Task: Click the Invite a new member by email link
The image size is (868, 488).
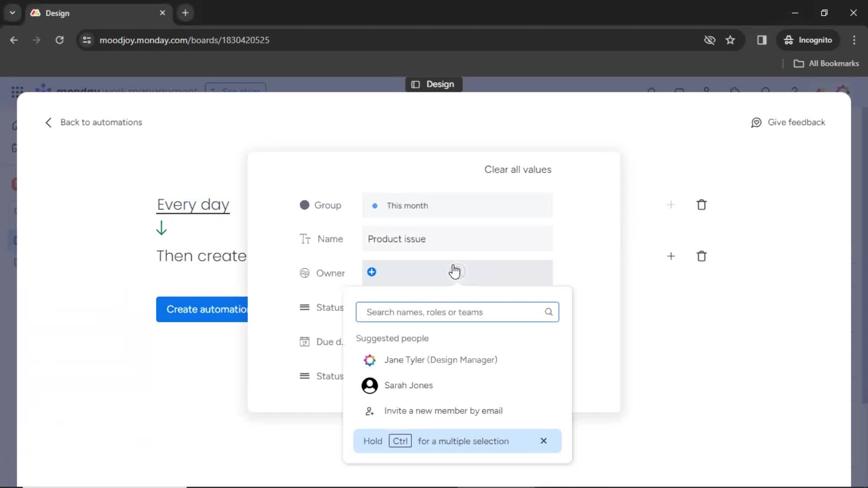Action: coord(444,410)
